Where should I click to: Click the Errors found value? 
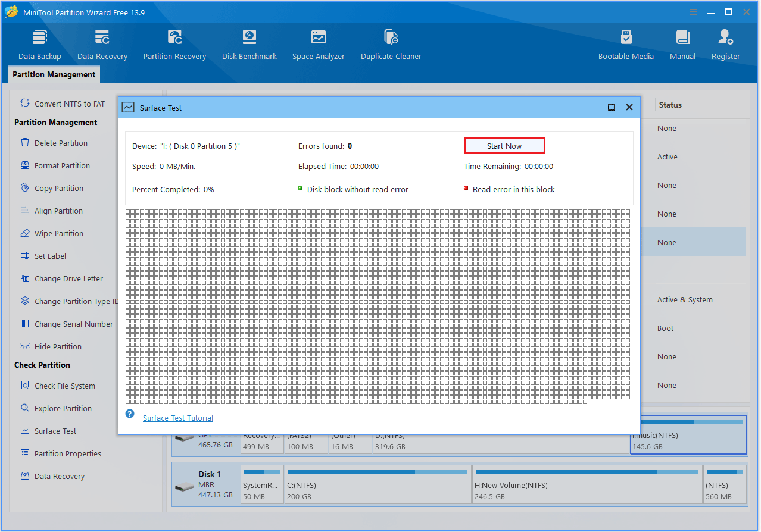point(350,146)
